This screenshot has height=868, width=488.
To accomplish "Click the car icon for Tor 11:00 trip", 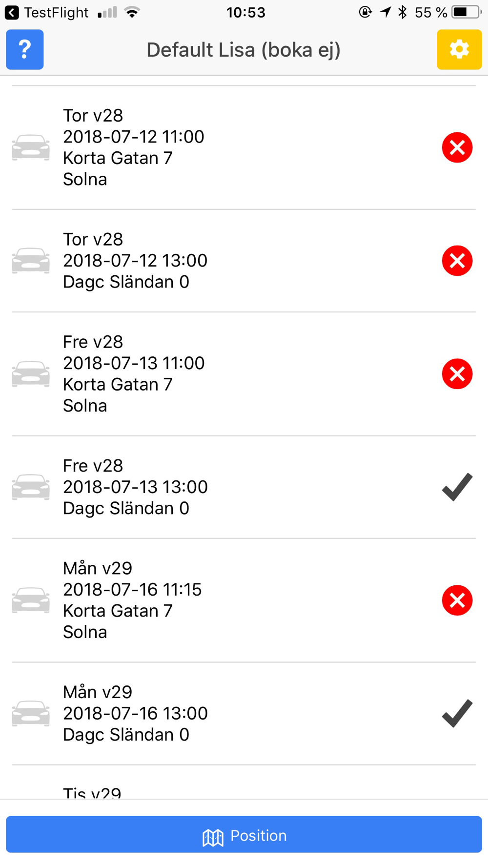I will point(31,147).
